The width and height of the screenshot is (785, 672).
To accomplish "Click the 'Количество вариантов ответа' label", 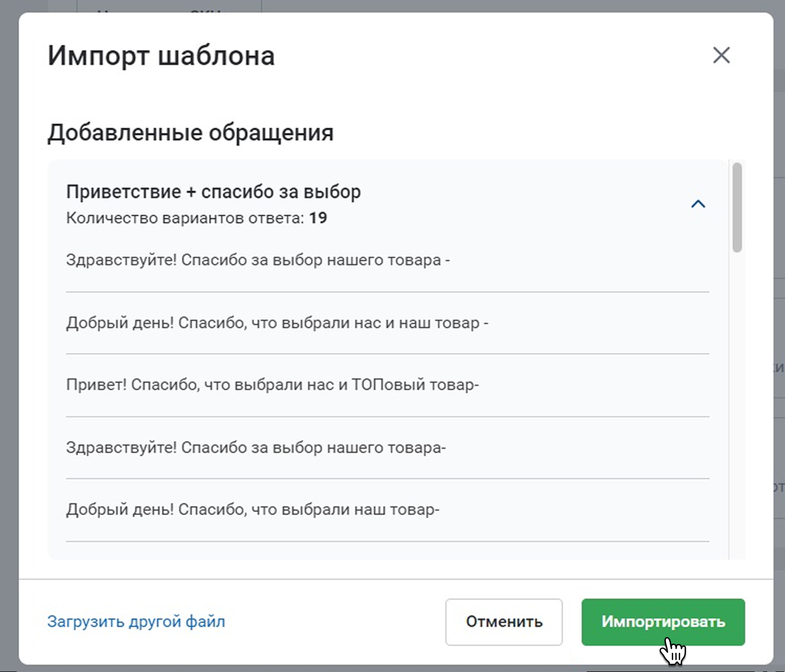I will (x=184, y=218).
